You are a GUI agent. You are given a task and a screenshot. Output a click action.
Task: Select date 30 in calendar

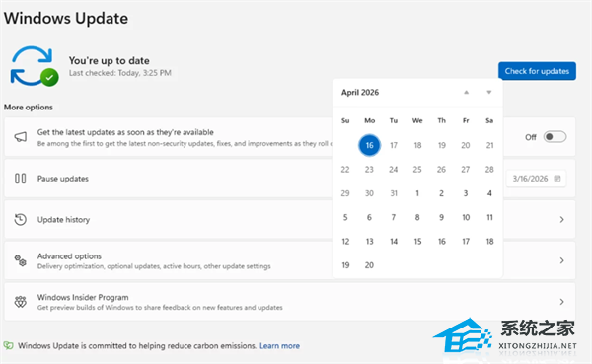click(369, 193)
